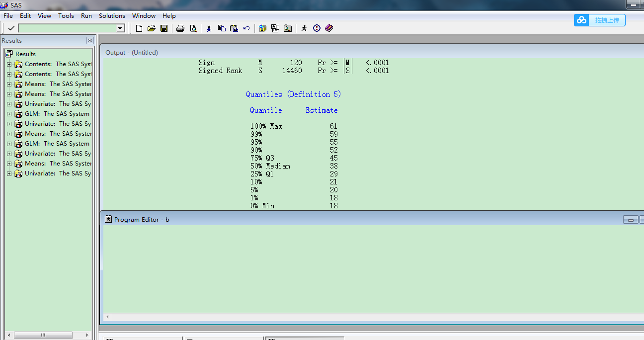The image size is (644, 340).
Task: Select the second Means tree entry label
Action: tap(58, 94)
